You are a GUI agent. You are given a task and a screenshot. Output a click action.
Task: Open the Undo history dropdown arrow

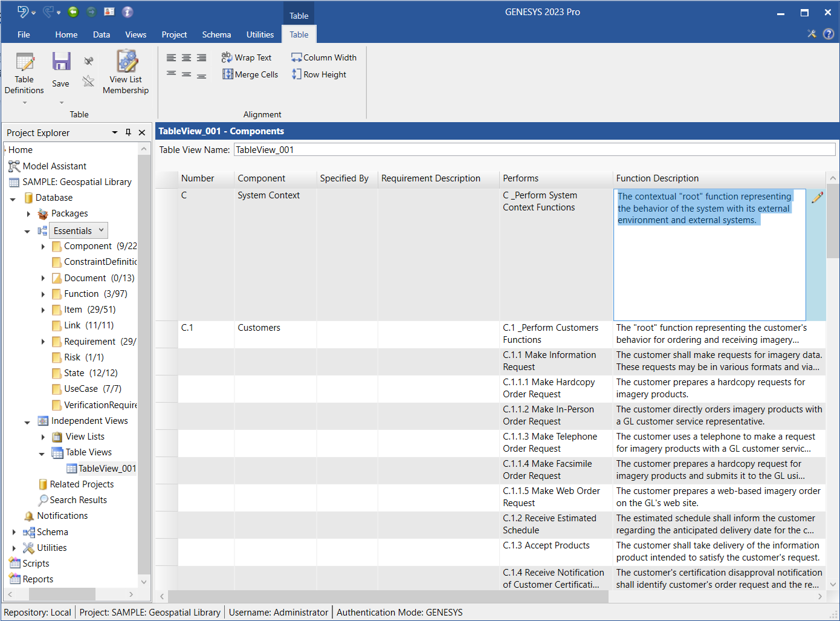[33, 12]
